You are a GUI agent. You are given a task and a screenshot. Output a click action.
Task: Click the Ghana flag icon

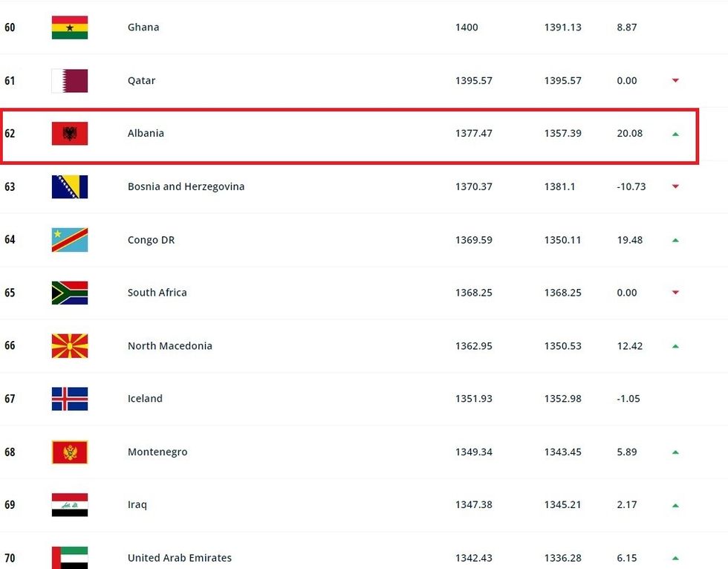[70, 27]
